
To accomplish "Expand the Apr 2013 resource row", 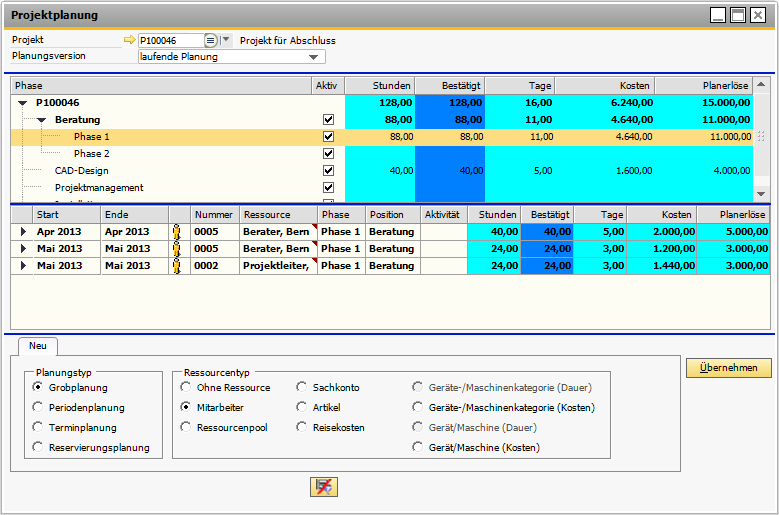I will pyautogui.click(x=23, y=232).
